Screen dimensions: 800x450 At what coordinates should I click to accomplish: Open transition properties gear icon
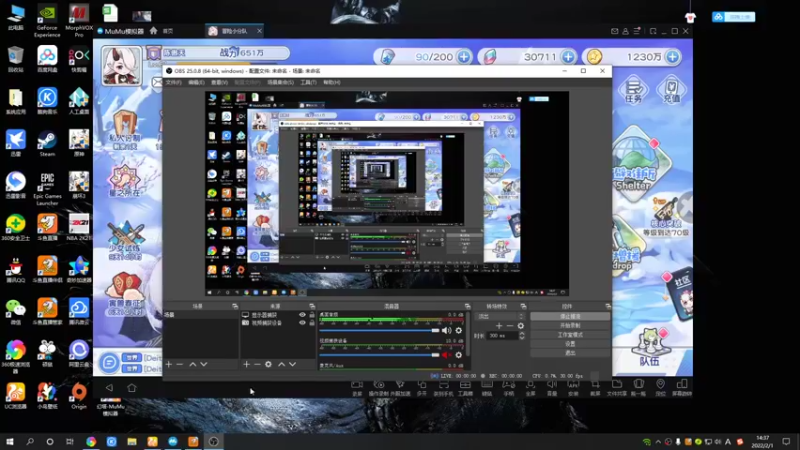tap(520, 326)
